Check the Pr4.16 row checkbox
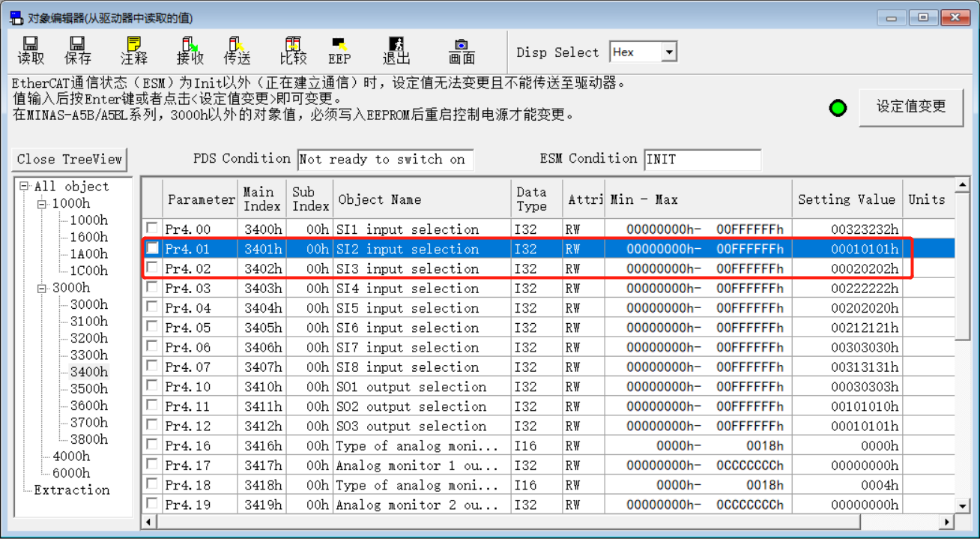Viewport: 980px width, 539px height. [x=152, y=445]
